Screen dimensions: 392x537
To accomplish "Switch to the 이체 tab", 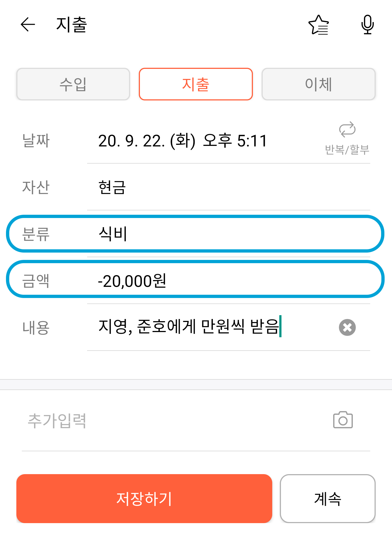I will pyautogui.click(x=318, y=84).
